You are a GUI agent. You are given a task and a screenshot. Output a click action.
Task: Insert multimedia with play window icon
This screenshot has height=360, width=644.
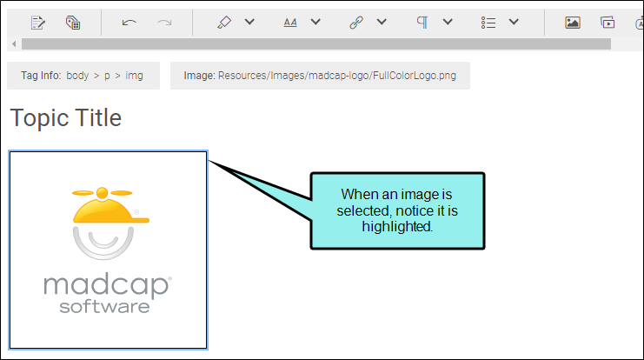pos(607,23)
